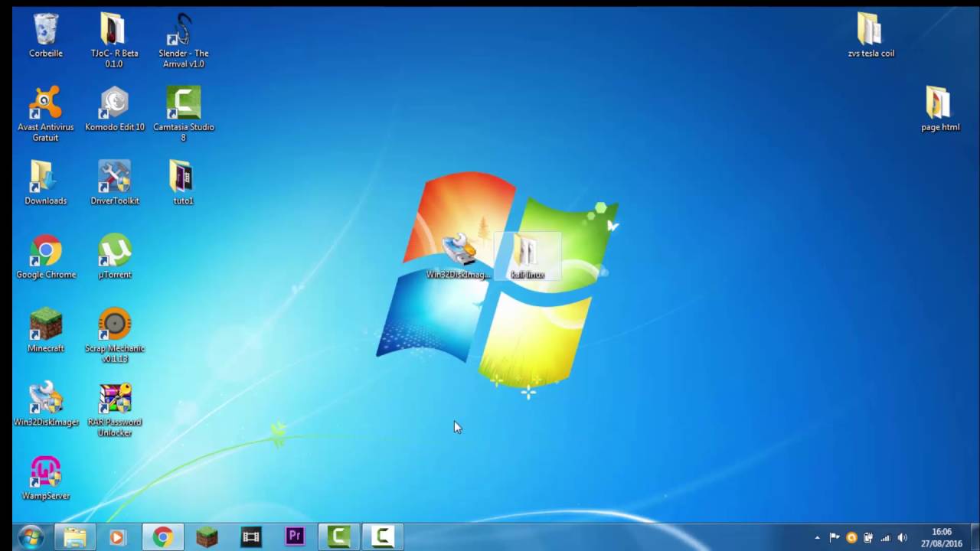Open the Corbeille recycle bin icon
The width and height of the screenshot is (980, 551).
[x=46, y=35]
